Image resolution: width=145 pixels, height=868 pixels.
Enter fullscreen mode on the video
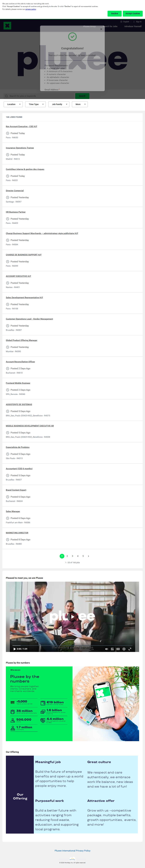(x=130, y=649)
